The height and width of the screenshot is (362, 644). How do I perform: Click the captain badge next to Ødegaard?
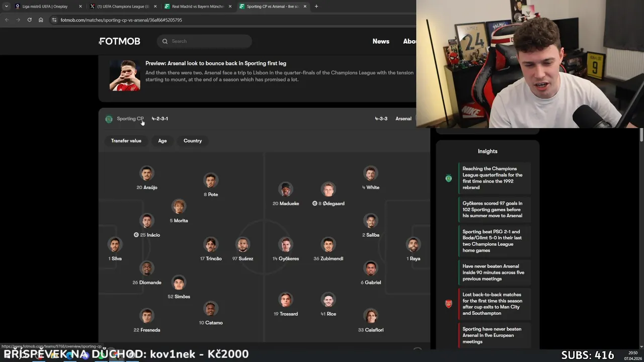[x=314, y=204]
